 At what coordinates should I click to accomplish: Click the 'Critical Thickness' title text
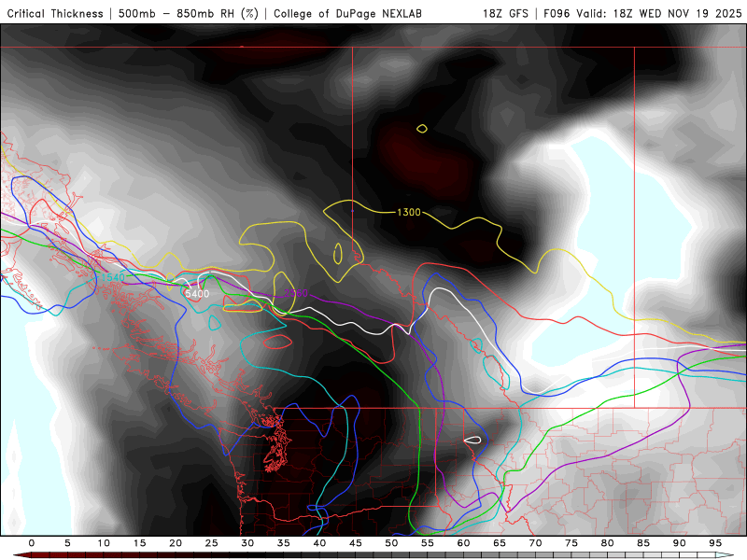[55, 14]
